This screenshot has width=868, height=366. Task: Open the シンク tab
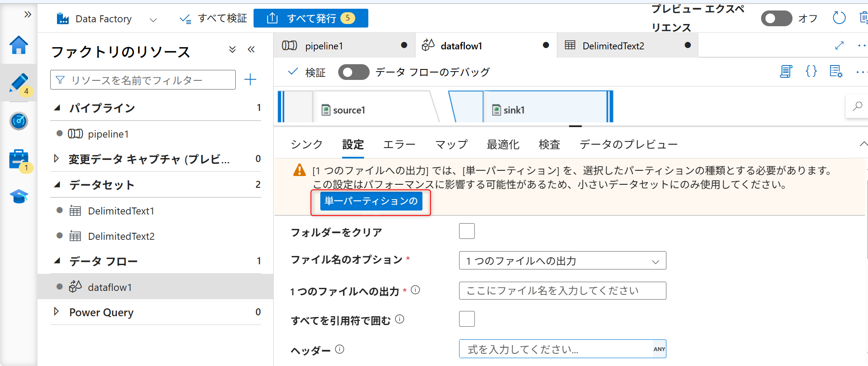[x=307, y=144]
